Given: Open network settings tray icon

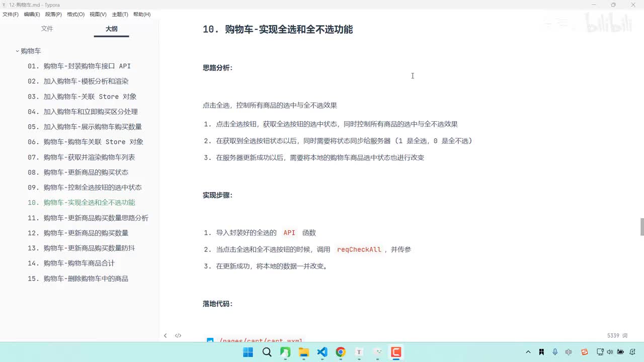Looking at the screenshot, I should [600, 352].
